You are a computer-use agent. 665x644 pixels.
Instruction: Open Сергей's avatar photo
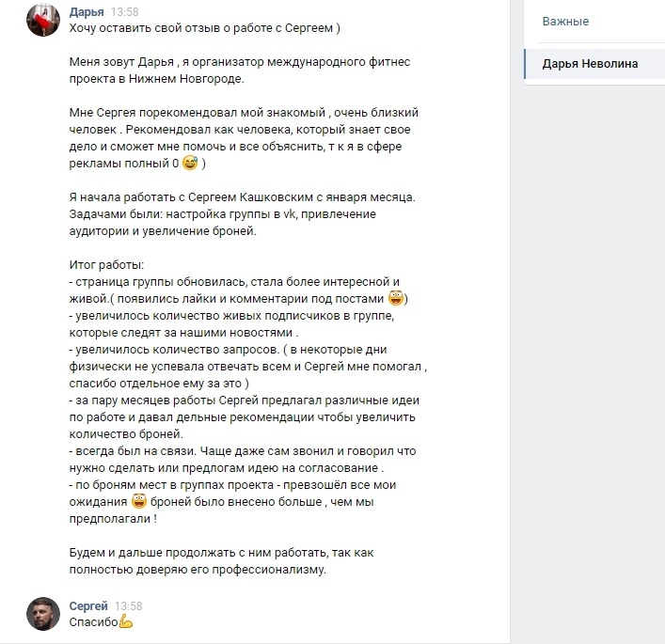(43, 614)
